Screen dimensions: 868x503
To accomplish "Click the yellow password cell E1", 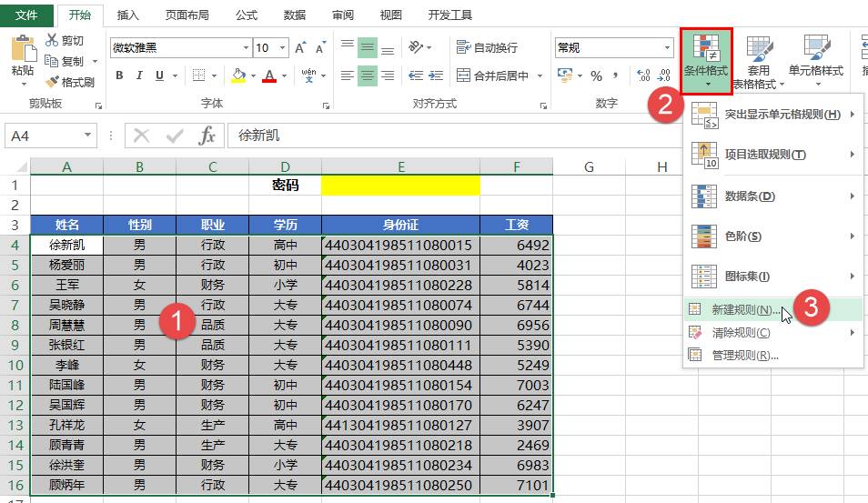I will (400, 185).
